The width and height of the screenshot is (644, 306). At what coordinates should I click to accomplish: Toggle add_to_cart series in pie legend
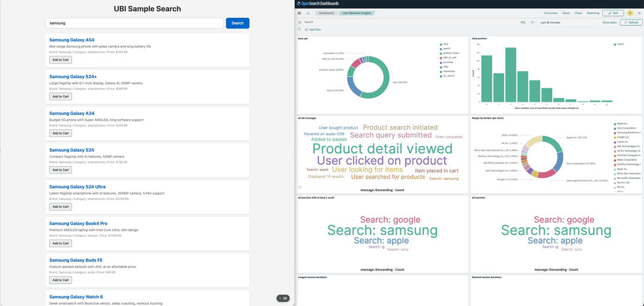[448, 58]
